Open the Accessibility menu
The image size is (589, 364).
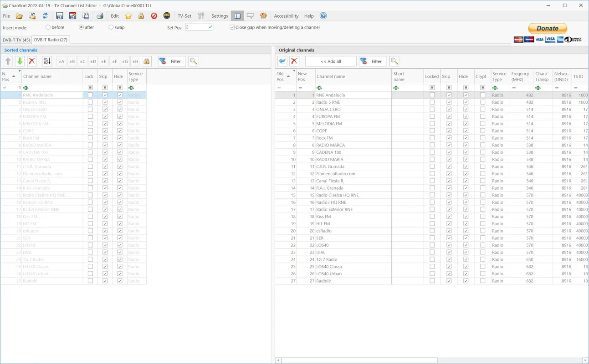coord(286,16)
